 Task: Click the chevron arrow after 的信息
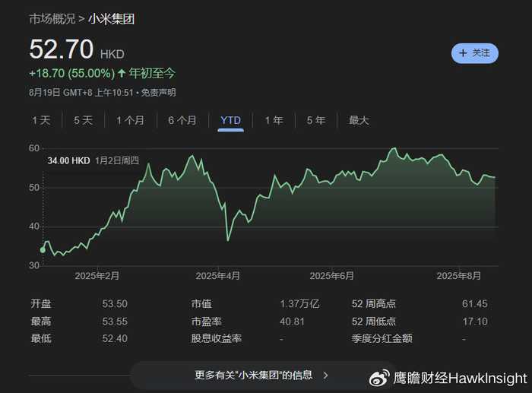(326, 376)
